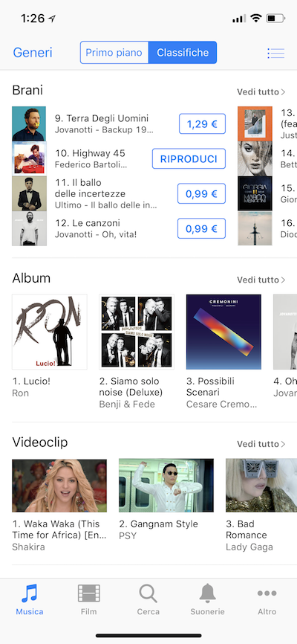Buy Terra Degli Uomini for 1,29 €
Screen dimensions: 297x644
pos(202,123)
